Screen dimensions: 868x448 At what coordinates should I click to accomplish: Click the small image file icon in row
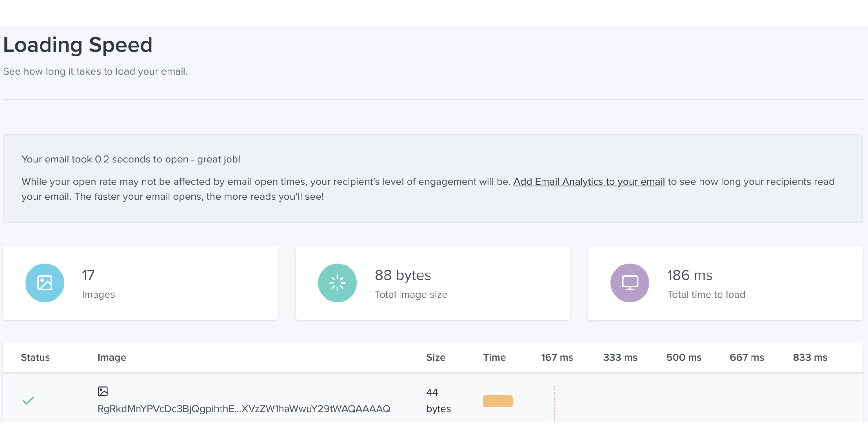click(102, 391)
